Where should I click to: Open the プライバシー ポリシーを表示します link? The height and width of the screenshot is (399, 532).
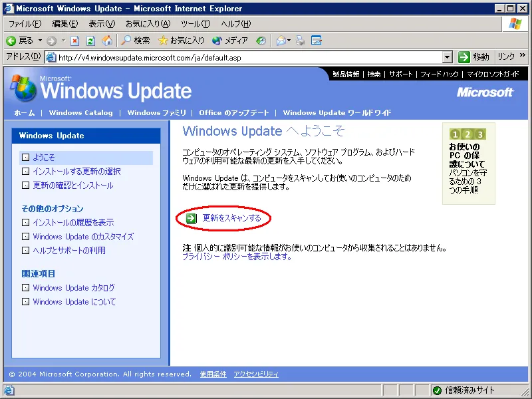coord(237,257)
